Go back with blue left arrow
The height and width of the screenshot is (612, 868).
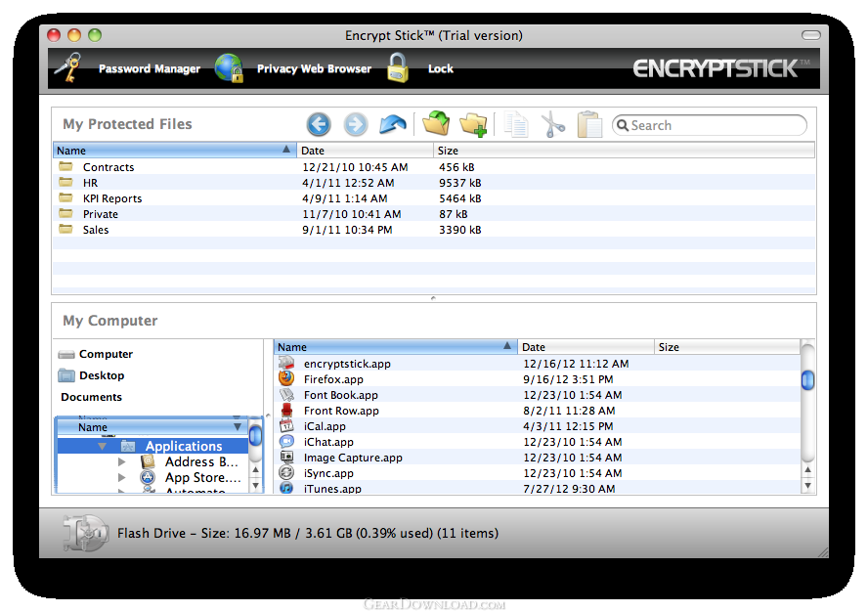pos(319,124)
